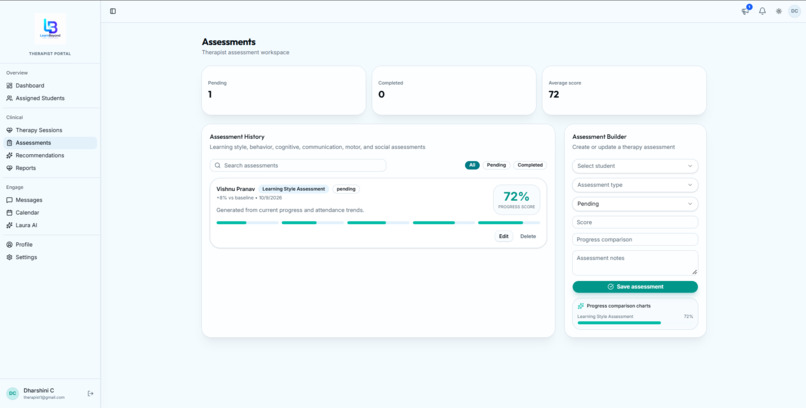Click the Progress comparison charts icon
This screenshot has width=806, height=408.
(x=581, y=306)
